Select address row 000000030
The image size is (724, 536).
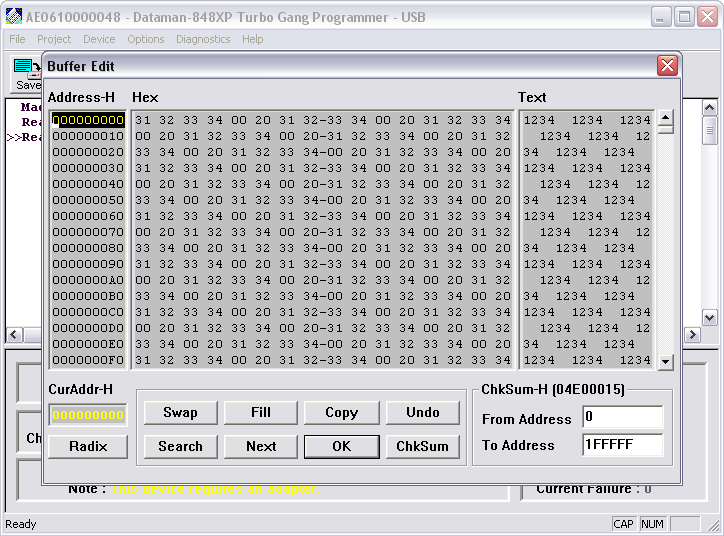[x=88, y=168]
